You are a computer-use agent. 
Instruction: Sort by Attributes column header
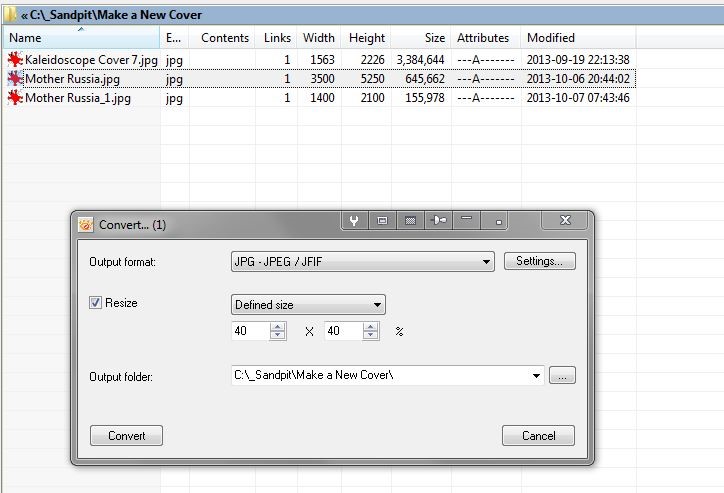(486, 37)
